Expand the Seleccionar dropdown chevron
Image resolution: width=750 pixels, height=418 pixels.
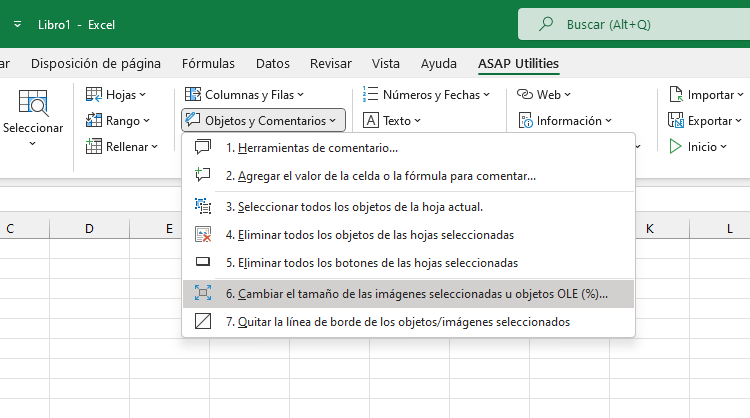pyautogui.click(x=33, y=143)
